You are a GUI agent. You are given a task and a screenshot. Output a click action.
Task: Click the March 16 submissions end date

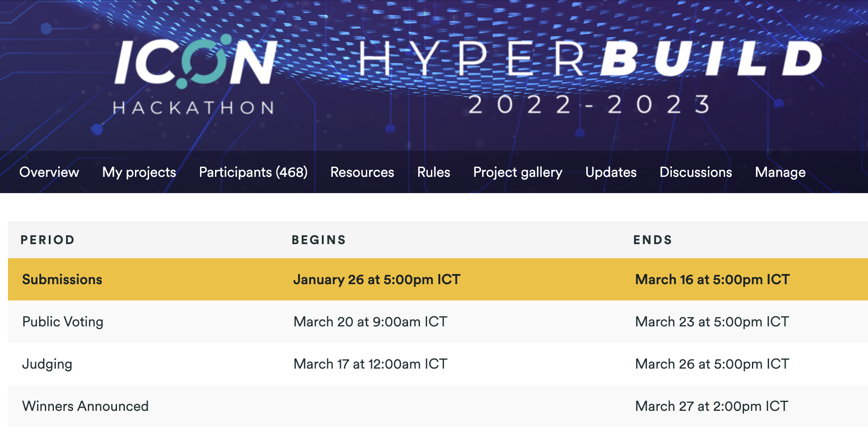click(x=712, y=279)
